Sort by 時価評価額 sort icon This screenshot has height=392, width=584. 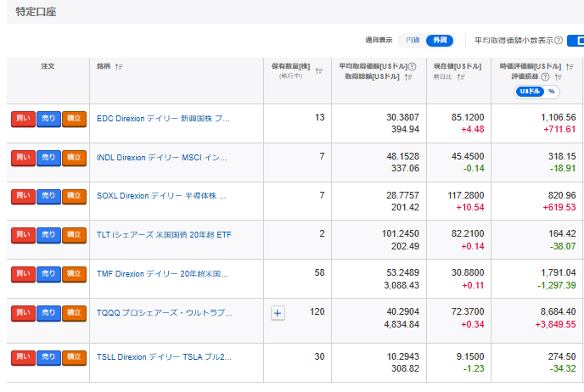[x=570, y=67]
